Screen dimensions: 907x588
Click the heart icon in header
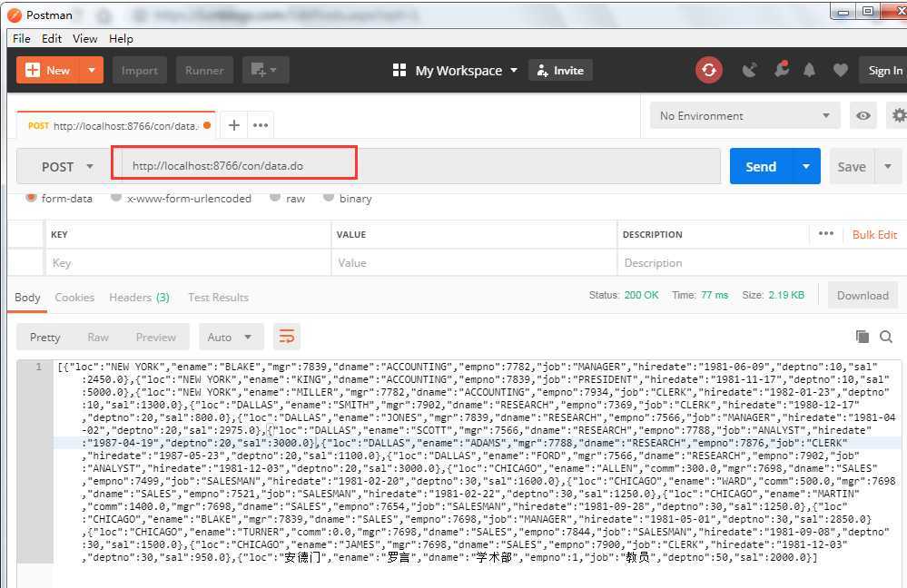[841, 71]
